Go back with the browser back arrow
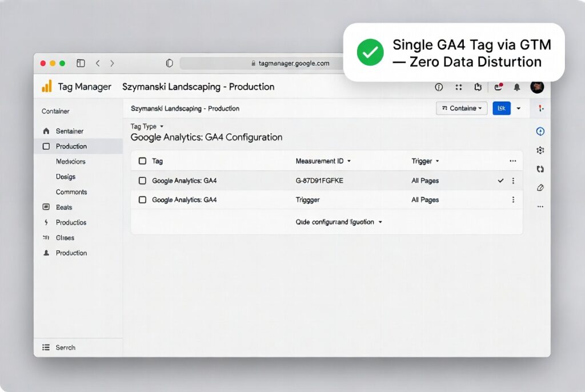The width and height of the screenshot is (585, 392). [x=98, y=63]
